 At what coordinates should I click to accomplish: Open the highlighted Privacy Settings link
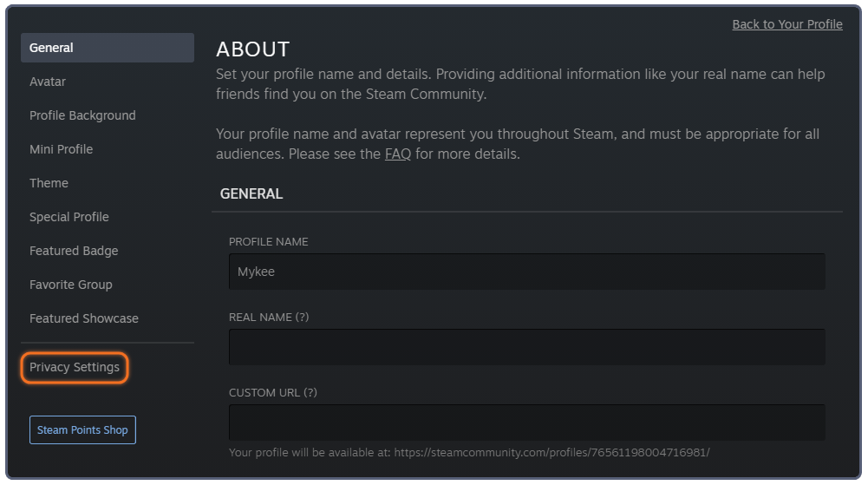75,367
